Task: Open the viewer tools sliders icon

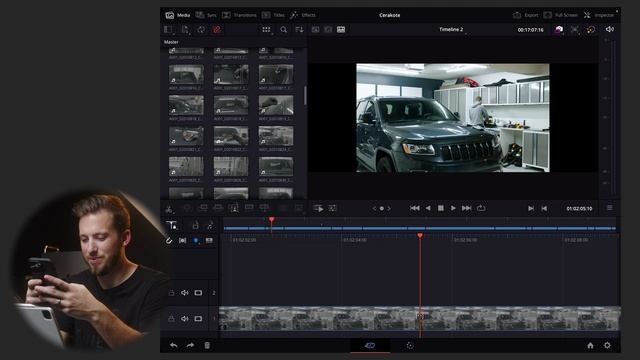Action: click(x=333, y=208)
